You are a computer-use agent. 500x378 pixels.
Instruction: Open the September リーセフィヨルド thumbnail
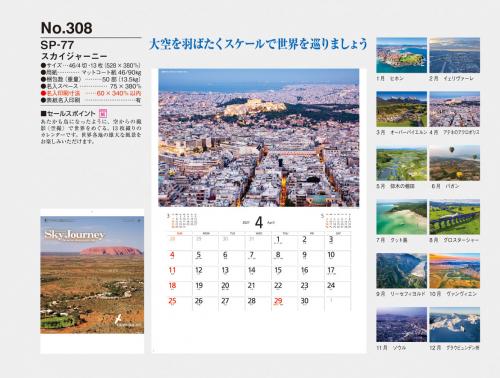tap(401, 271)
